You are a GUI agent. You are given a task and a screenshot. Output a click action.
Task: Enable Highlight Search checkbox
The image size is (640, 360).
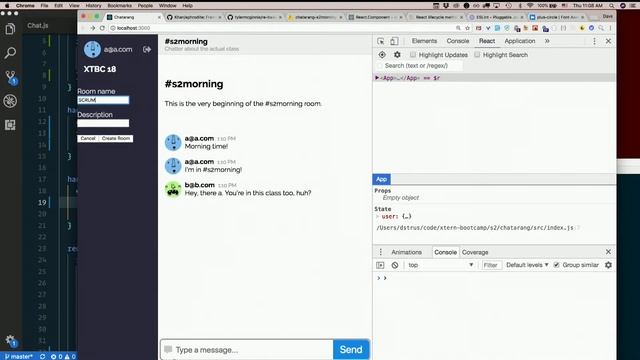point(477,55)
